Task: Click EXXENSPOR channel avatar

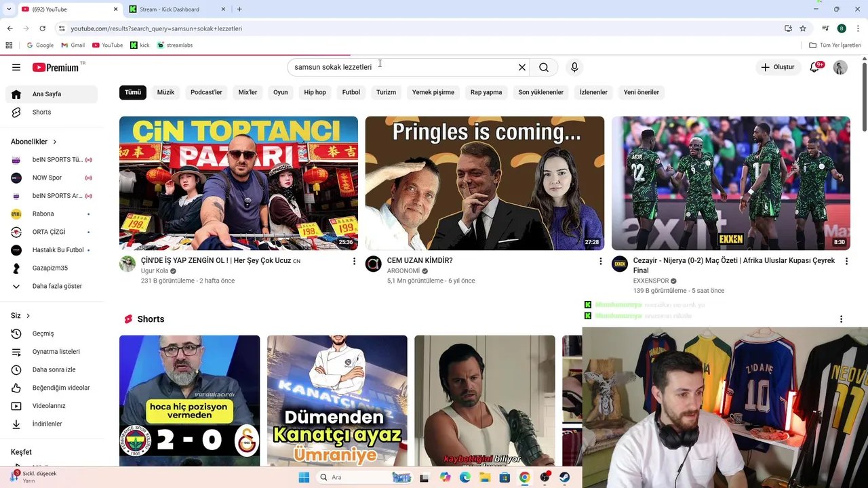Action: click(x=620, y=264)
